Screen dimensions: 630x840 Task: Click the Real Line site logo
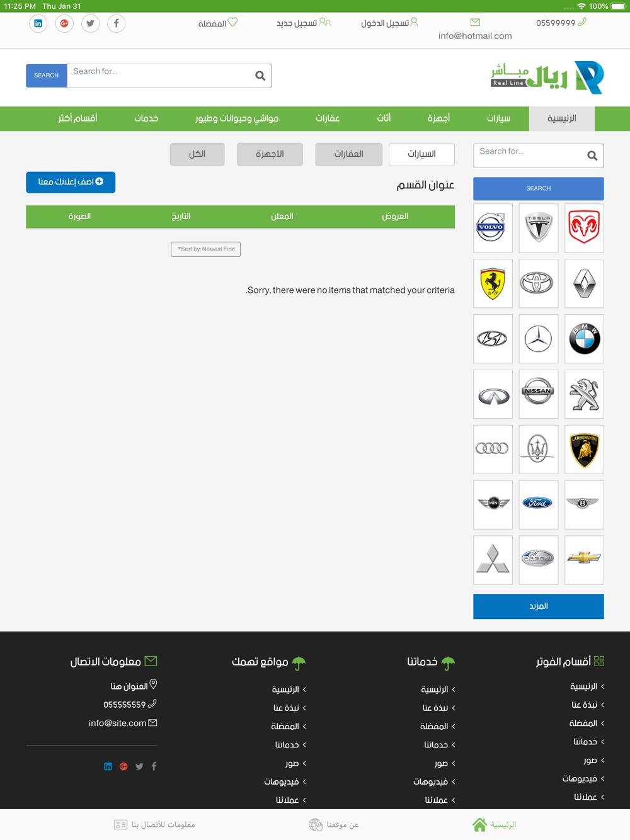click(x=547, y=77)
